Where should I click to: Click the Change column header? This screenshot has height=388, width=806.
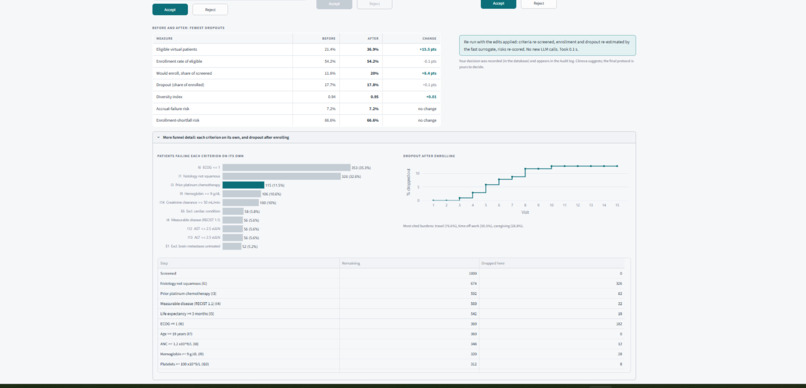click(429, 39)
